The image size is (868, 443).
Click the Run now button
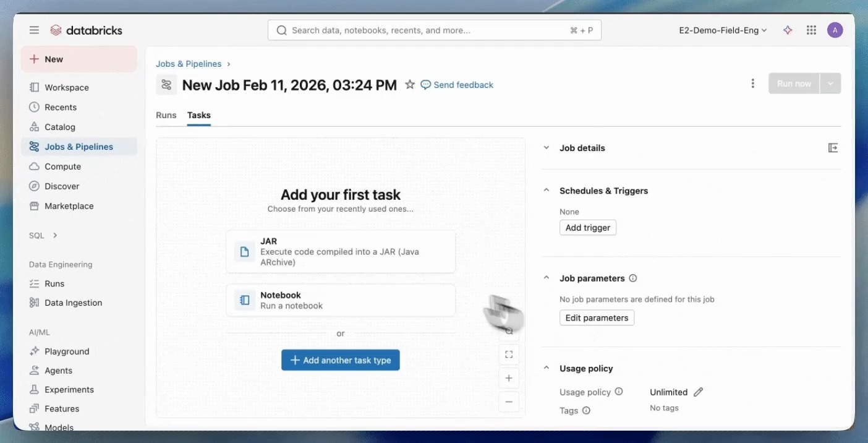pos(794,84)
